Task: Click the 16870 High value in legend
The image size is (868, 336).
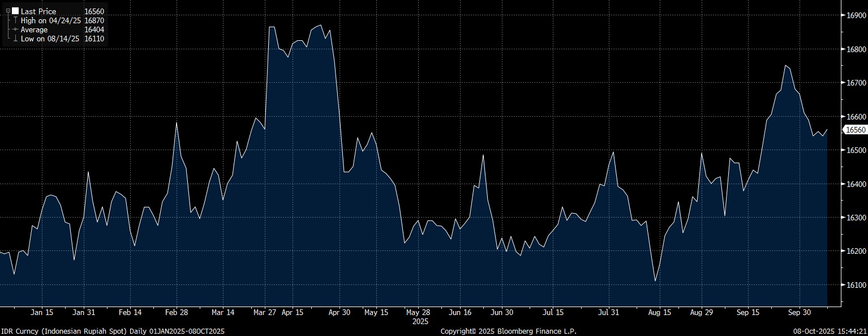Action: 94,20
